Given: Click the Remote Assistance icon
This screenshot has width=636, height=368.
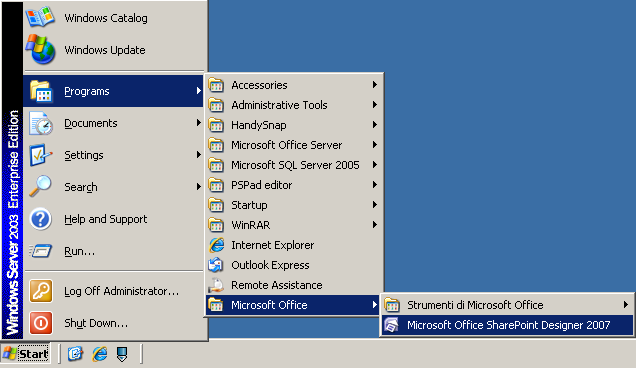Looking at the screenshot, I should (216, 285).
